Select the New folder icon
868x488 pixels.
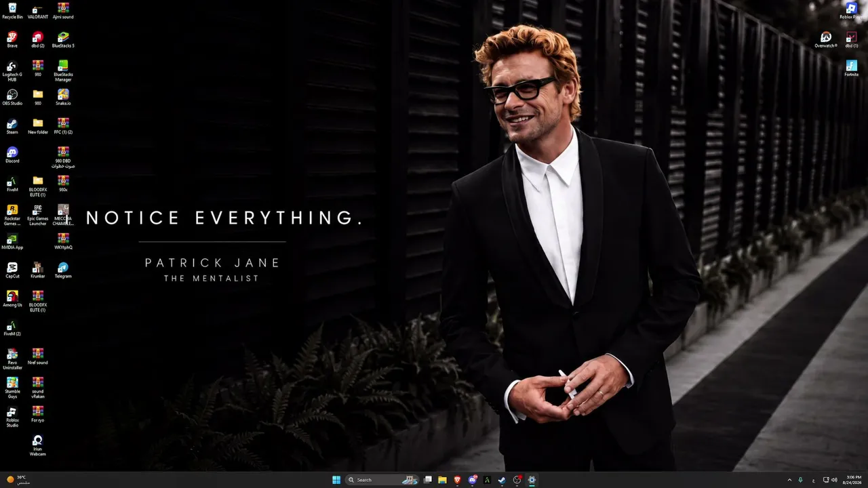click(38, 126)
